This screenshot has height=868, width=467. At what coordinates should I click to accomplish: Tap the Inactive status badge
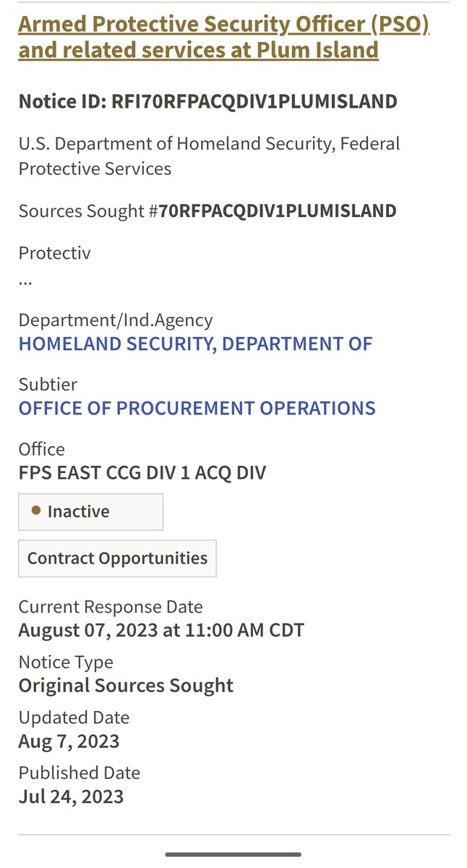[x=90, y=512]
